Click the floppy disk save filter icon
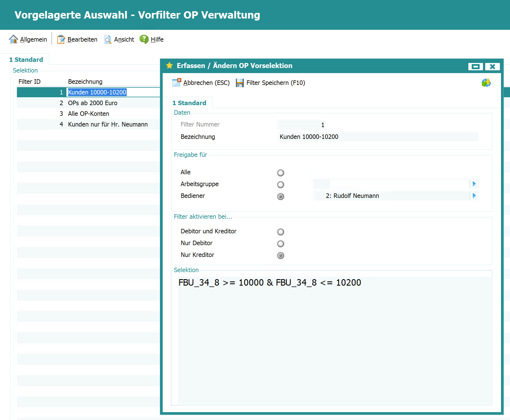The image size is (510, 420). click(240, 83)
